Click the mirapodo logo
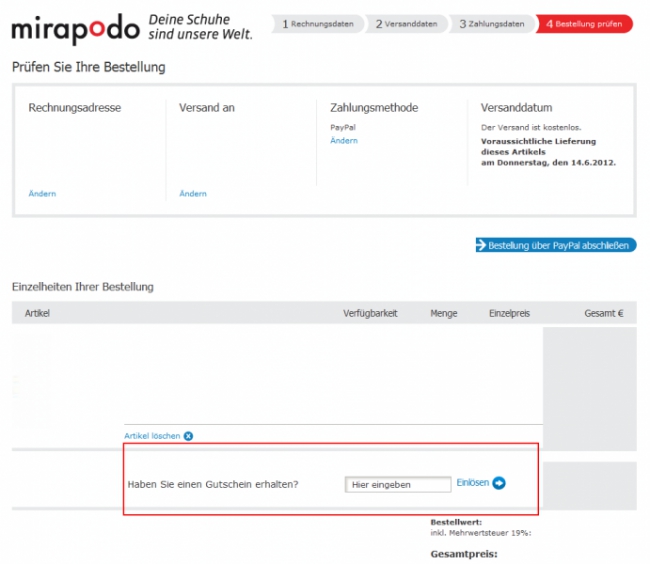Screen dimensions: 650x564 75,28
